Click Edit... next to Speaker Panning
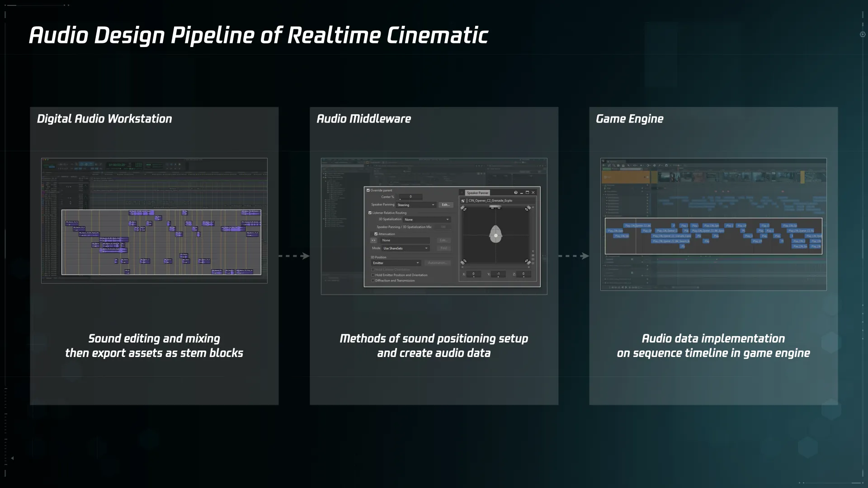This screenshot has height=488, width=868. click(446, 205)
